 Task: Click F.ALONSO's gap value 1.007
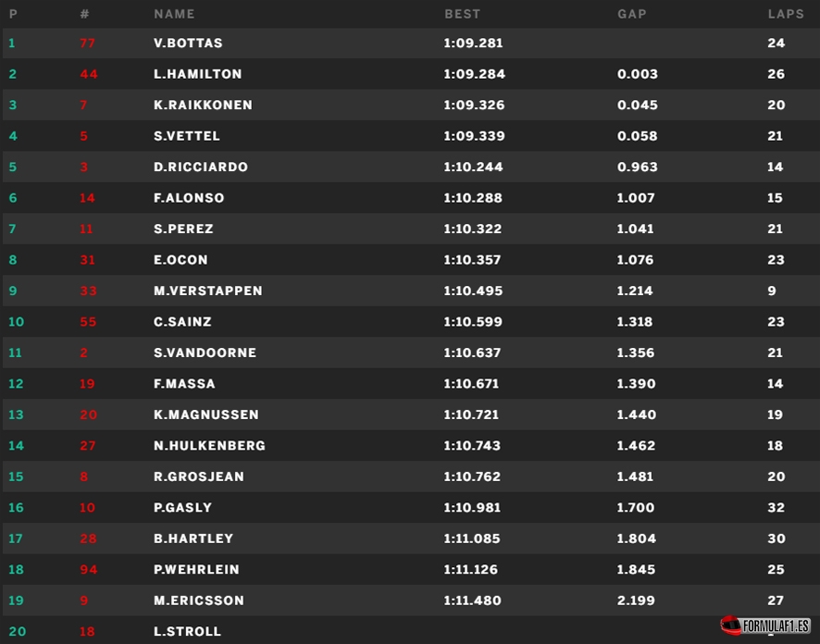pos(636,198)
